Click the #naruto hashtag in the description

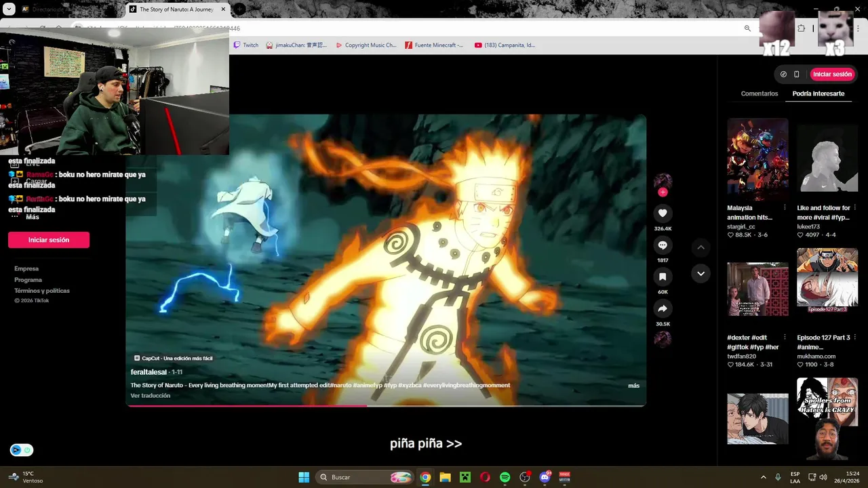pos(341,386)
